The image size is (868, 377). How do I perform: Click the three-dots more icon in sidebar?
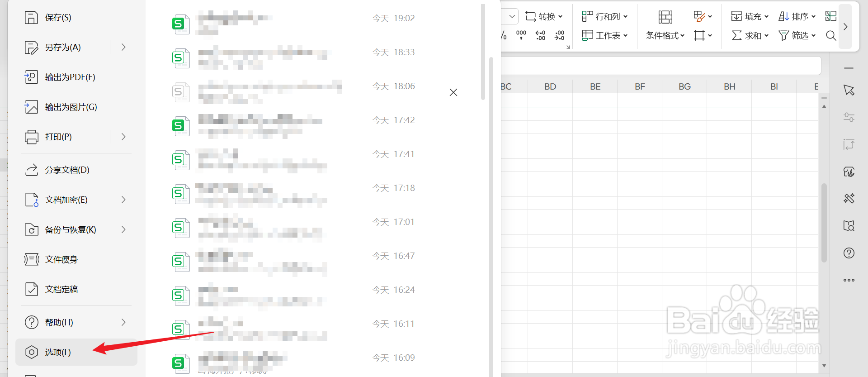[x=849, y=280]
